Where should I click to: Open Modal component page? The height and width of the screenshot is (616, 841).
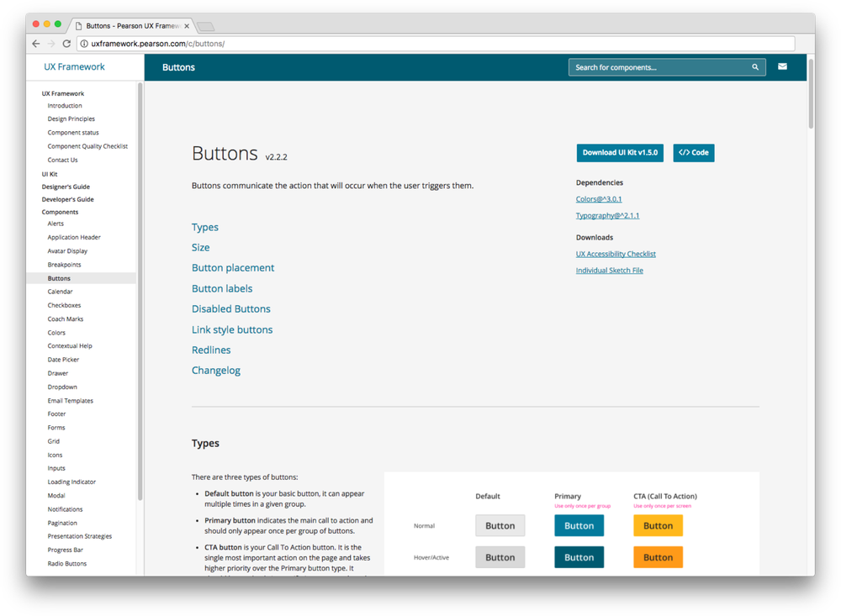click(56, 496)
